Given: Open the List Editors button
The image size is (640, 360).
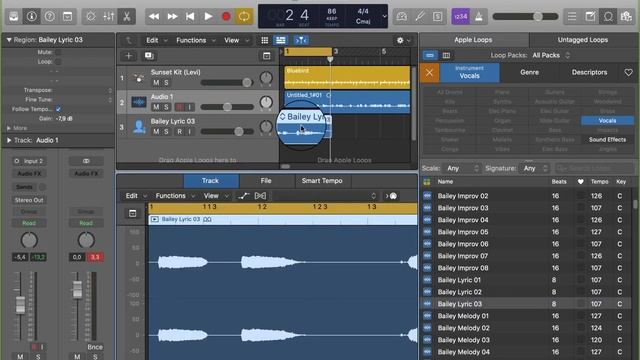Looking at the screenshot, I should click(572, 16).
